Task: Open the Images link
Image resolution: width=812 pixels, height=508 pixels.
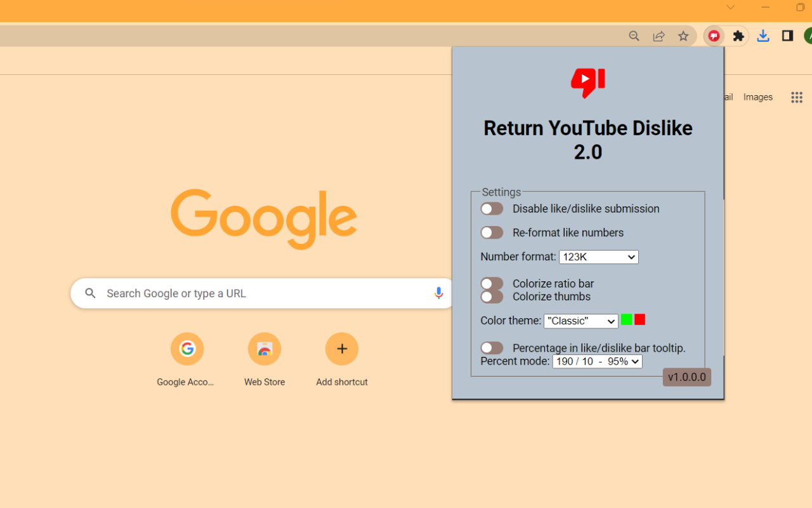Action: click(758, 97)
